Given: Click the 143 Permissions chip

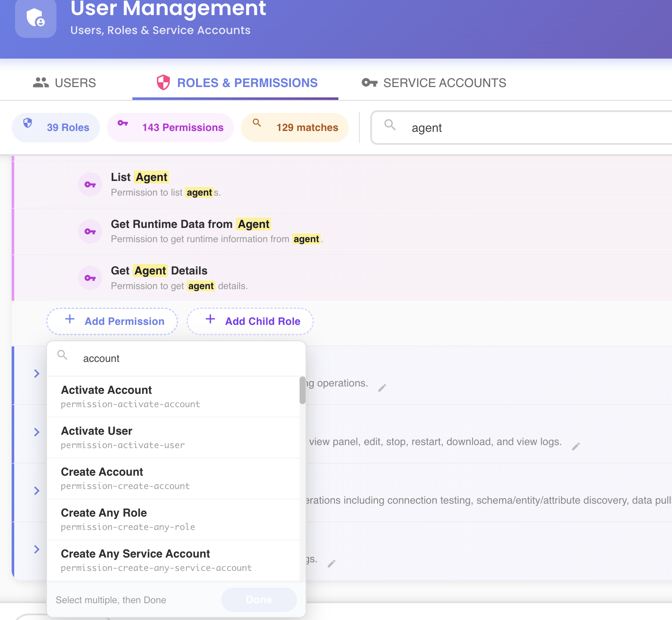Looking at the screenshot, I should click(x=170, y=128).
